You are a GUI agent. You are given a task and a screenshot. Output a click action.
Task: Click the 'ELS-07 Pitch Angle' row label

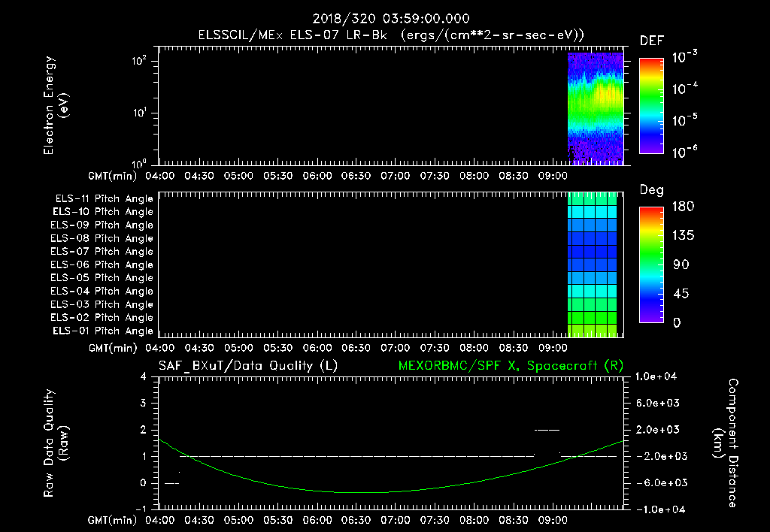point(102,252)
